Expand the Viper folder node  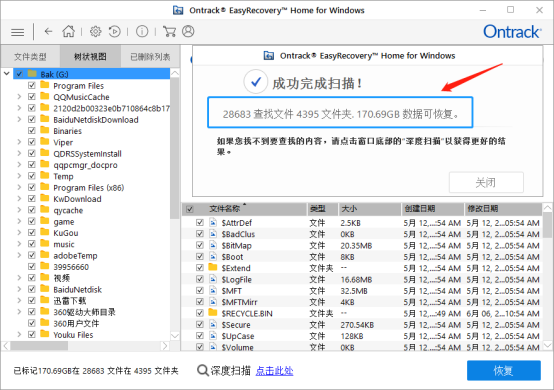click(19, 142)
